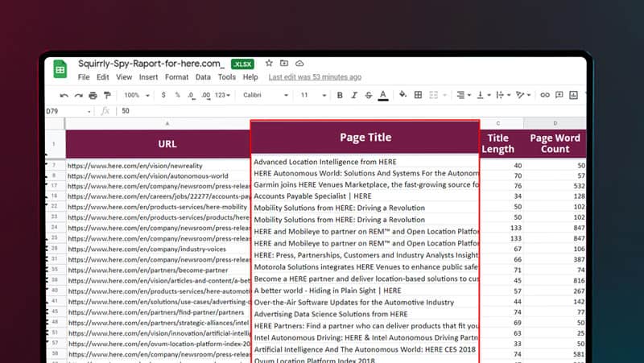Open the text color picker

click(383, 95)
